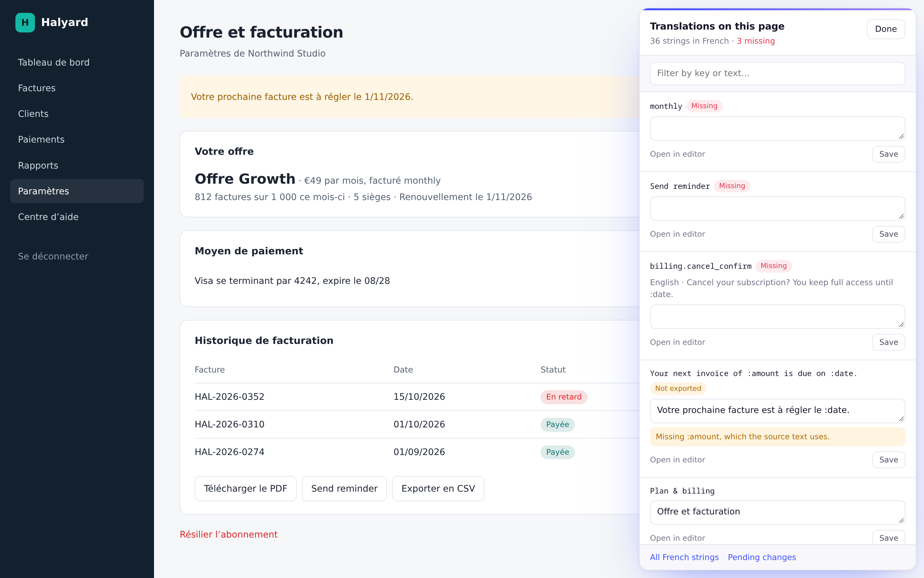Click the Halyard logo icon

(x=25, y=22)
